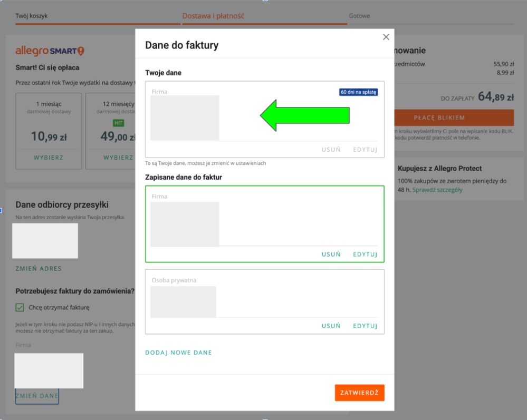This screenshot has width=527, height=420.
Task: Open 'Sprawdź szczegóły' Allegro Protect link
Action: [x=437, y=190]
